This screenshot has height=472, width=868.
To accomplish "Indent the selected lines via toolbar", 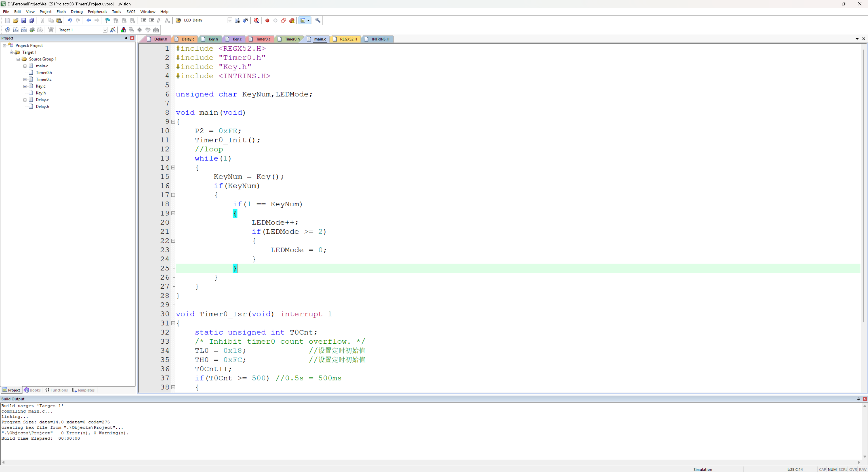I will point(143,20).
